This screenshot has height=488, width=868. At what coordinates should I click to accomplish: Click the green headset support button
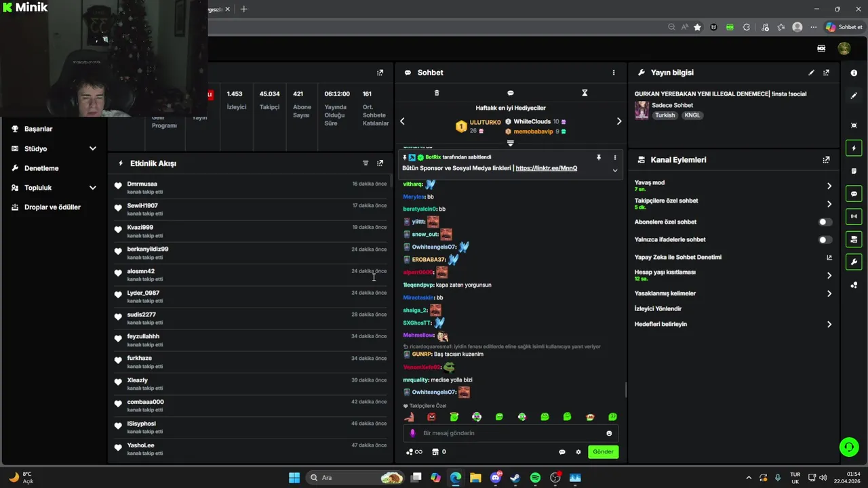[x=848, y=447]
